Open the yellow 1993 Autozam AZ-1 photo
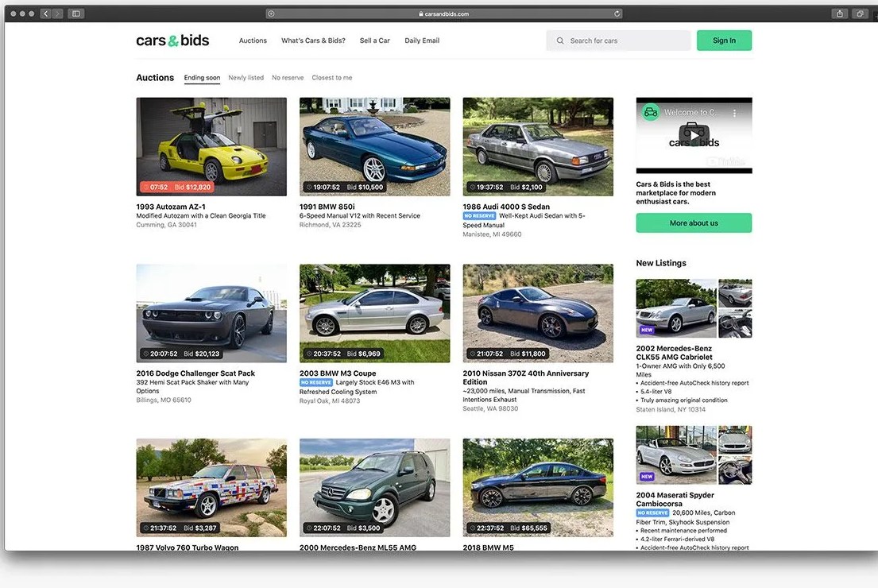Image resolution: width=878 pixels, height=588 pixels. click(211, 147)
